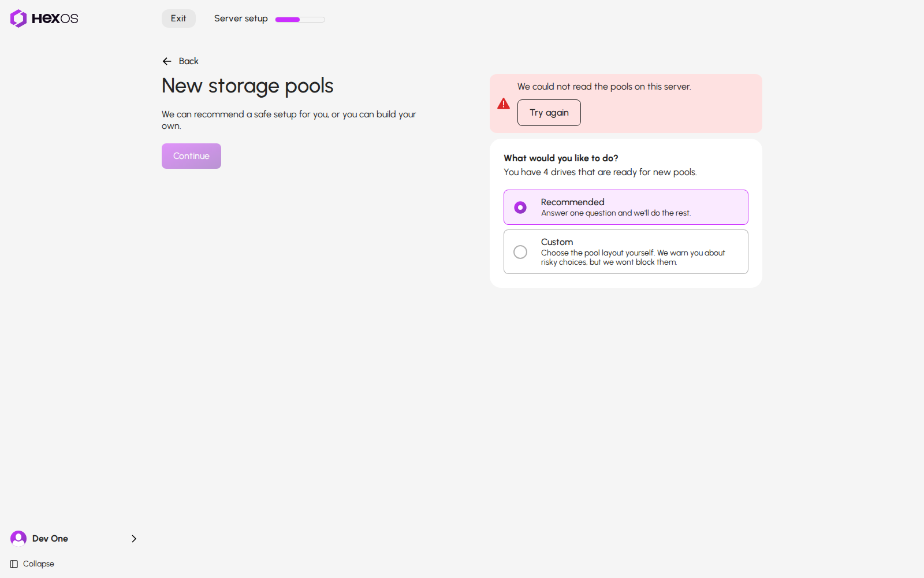924x578 pixels.
Task: Click 'We could not read the pools' message
Action: tap(604, 87)
